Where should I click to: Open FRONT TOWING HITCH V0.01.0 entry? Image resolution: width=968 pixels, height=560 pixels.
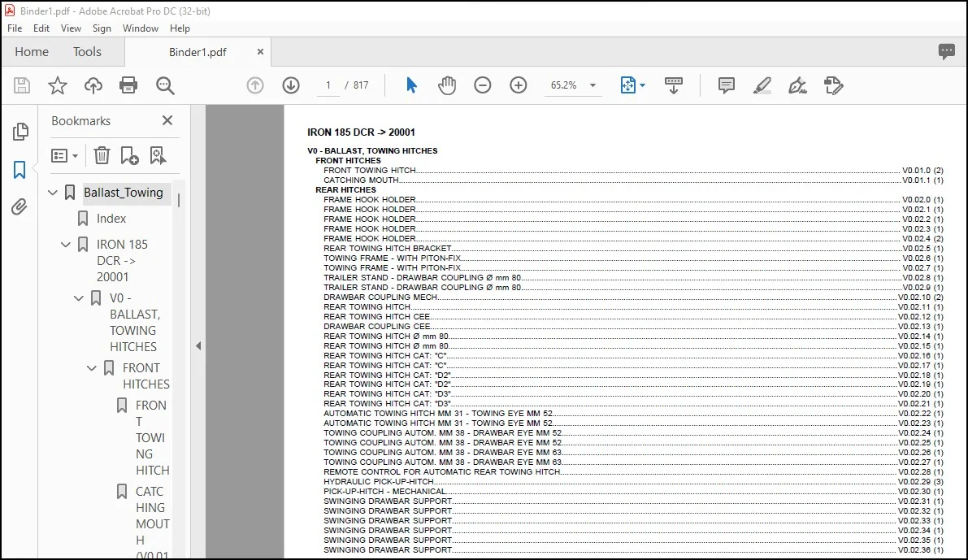(x=633, y=171)
